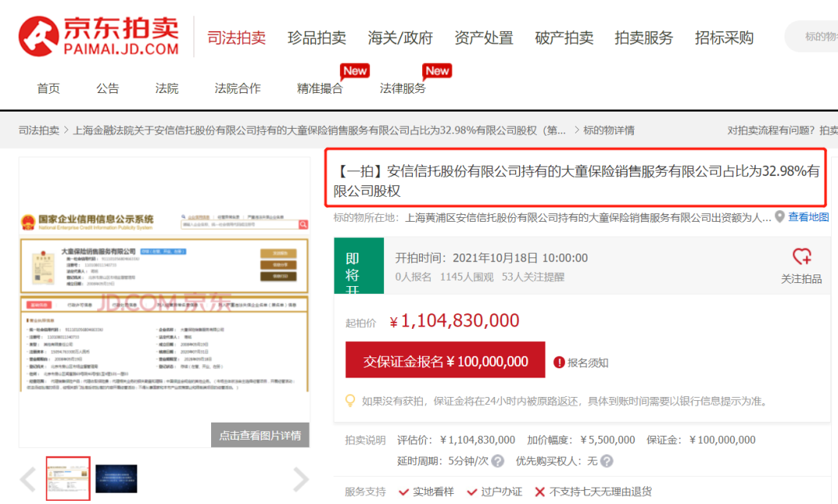
Task: Click the 开拍时间 2021年10月18日 text
Action: click(491, 258)
